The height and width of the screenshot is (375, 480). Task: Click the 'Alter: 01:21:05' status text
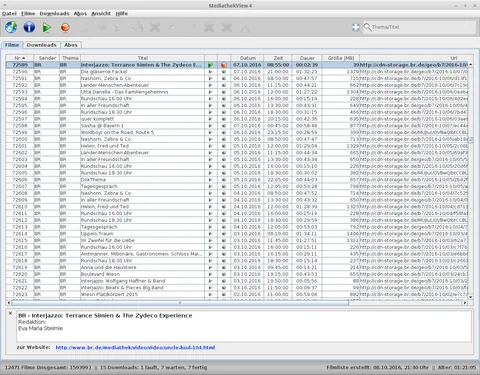tap(457, 367)
